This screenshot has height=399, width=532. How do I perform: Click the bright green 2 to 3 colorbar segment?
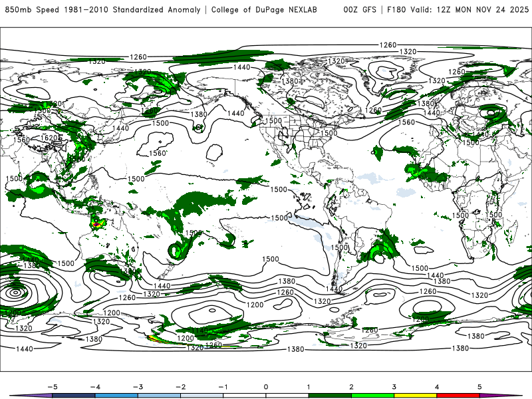pyautogui.click(x=373, y=396)
